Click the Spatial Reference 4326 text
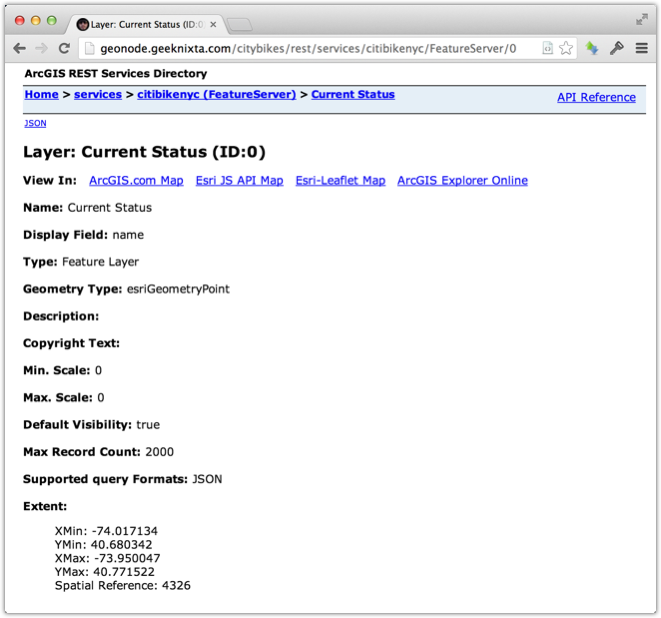 point(123,586)
